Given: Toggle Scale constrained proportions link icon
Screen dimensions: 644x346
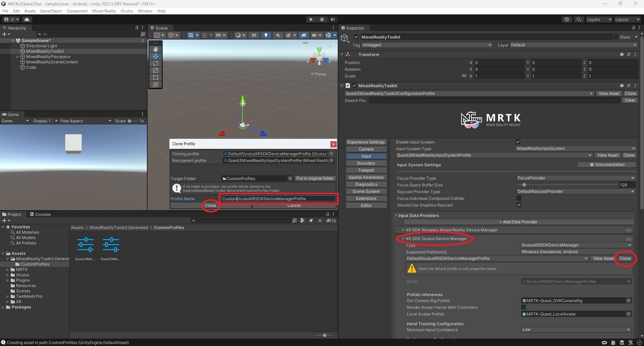Looking at the screenshot, I should [464, 76].
